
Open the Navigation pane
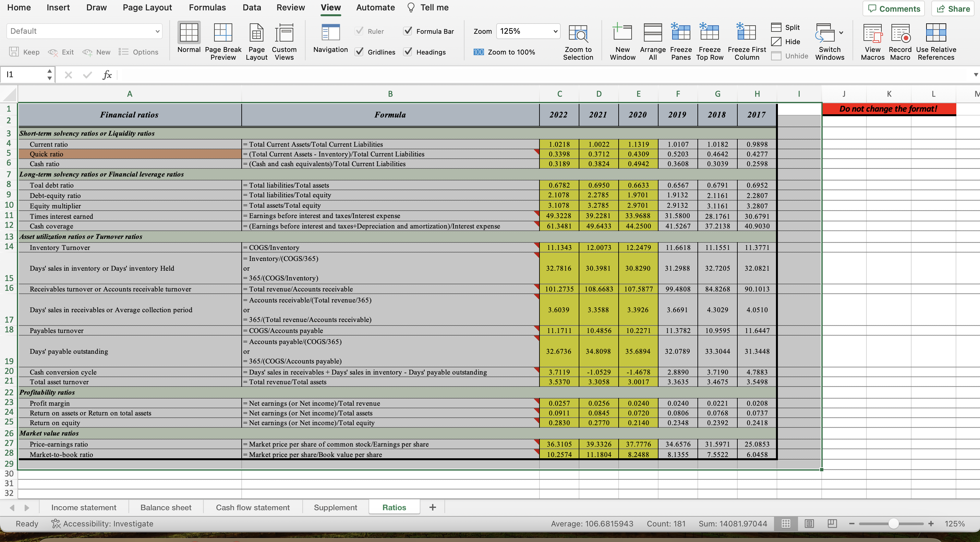330,38
